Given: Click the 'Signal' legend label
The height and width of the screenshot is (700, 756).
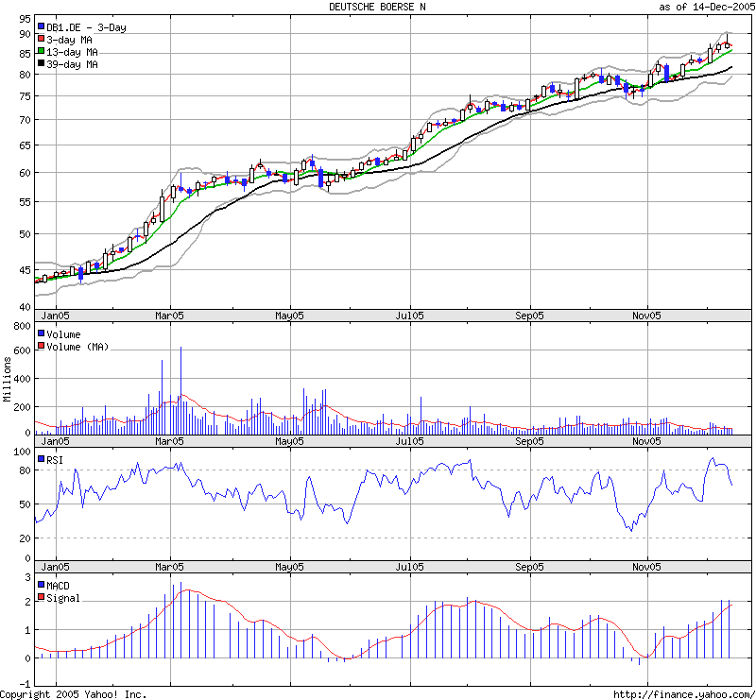Looking at the screenshot, I should pos(63,598).
